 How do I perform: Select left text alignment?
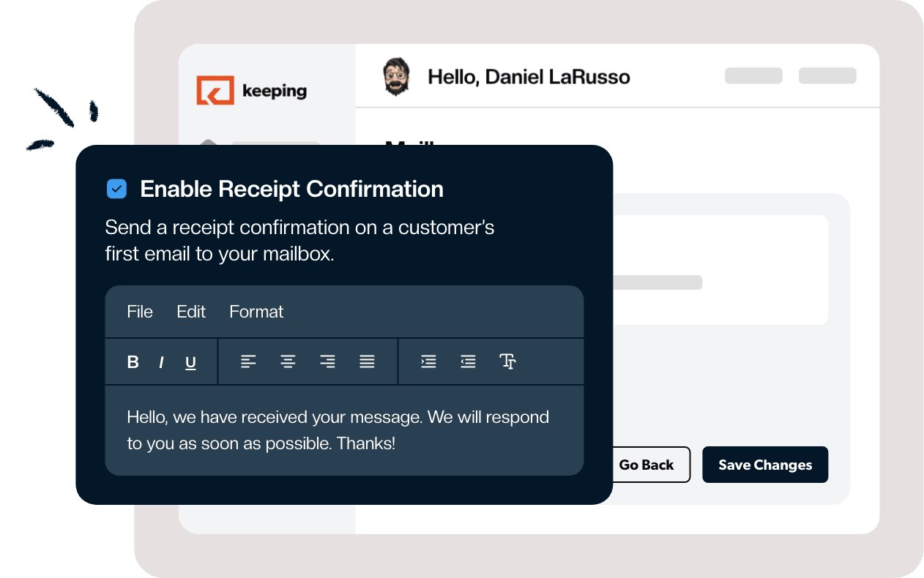[x=248, y=361]
